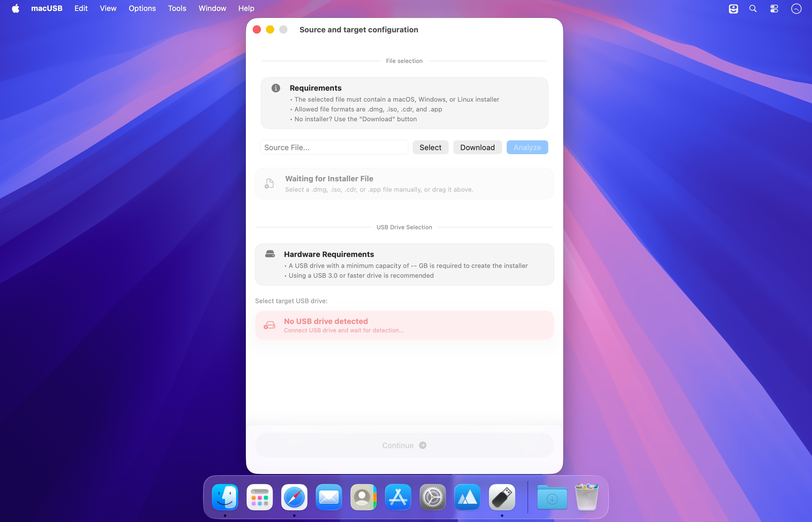Image resolution: width=812 pixels, height=522 pixels.
Task: Open System Settings from the Dock
Action: pos(433,497)
